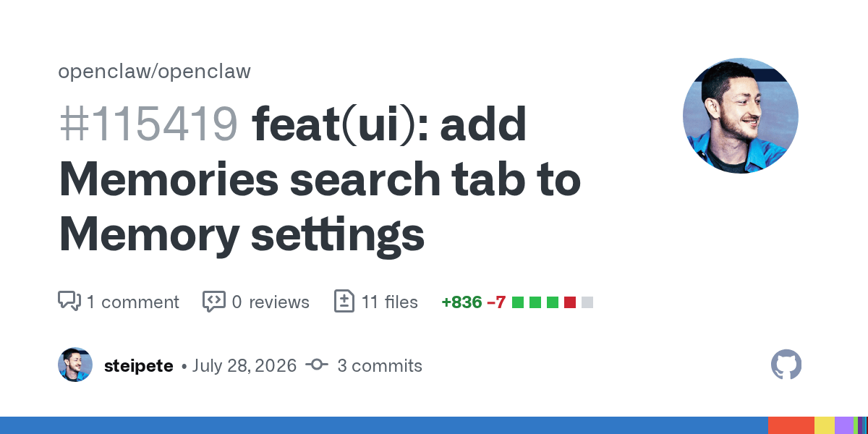The height and width of the screenshot is (434, 868).
Task: Click the blue language bar segment
Action: point(384,425)
